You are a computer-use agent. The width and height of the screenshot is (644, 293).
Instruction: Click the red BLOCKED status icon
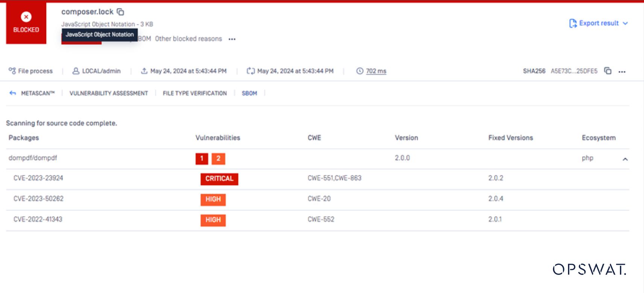point(26,17)
